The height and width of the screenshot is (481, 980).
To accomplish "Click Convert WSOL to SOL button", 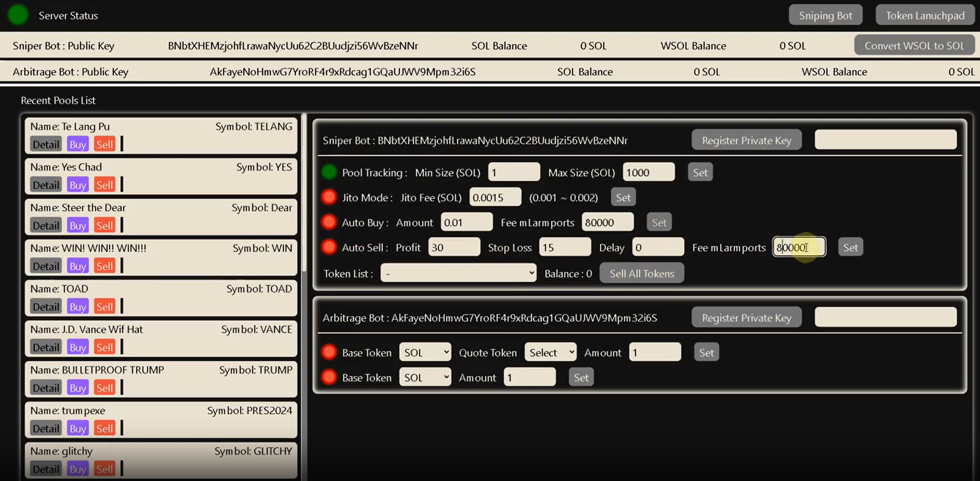I will click(x=914, y=46).
